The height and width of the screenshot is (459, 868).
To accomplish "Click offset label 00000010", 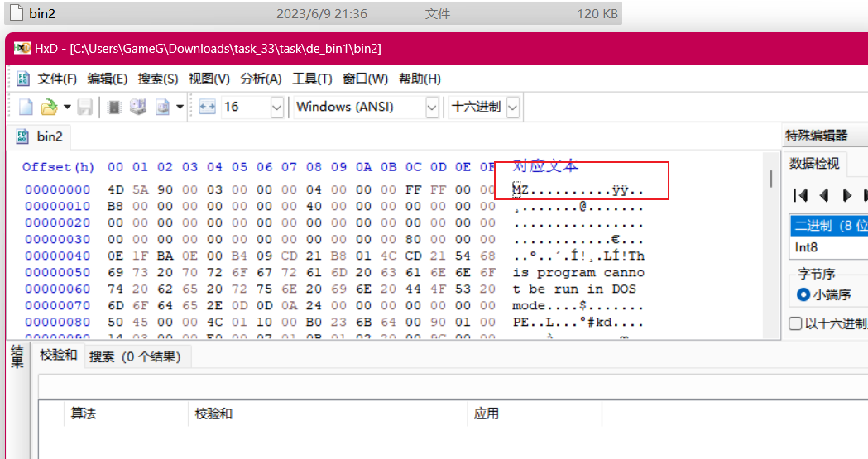I will point(58,206).
